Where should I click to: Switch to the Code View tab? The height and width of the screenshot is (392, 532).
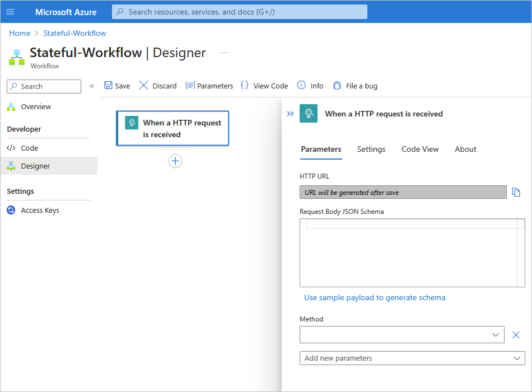click(420, 149)
